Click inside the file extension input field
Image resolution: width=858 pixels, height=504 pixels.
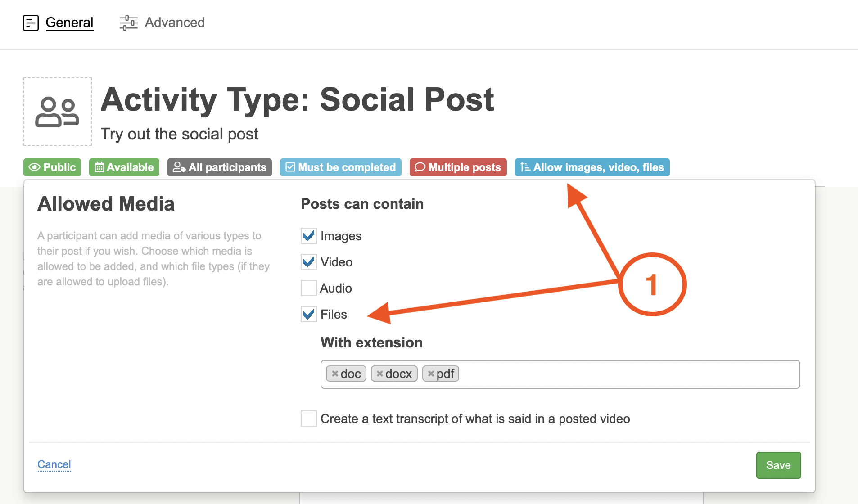(626, 374)
